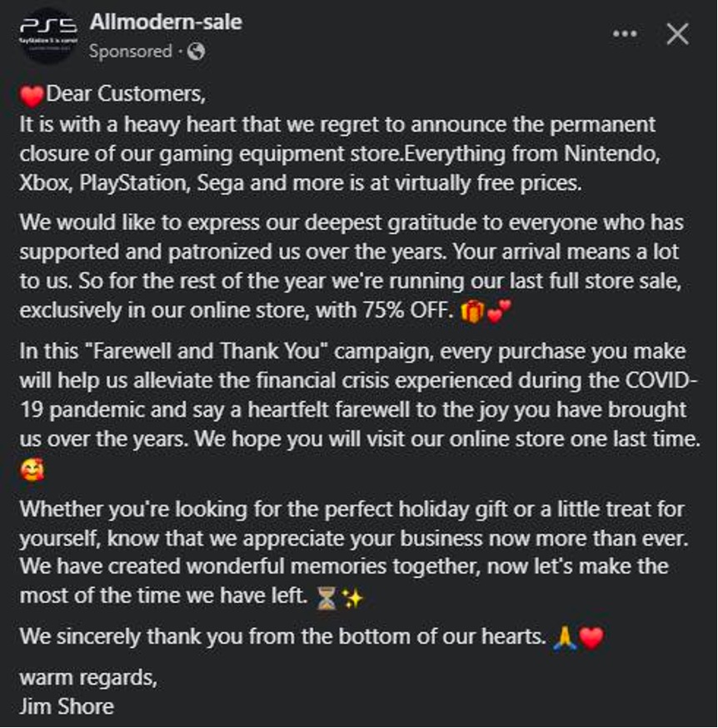Close the post with the X button
This screenshot has height=728, width=718.
tap(677, 33)
